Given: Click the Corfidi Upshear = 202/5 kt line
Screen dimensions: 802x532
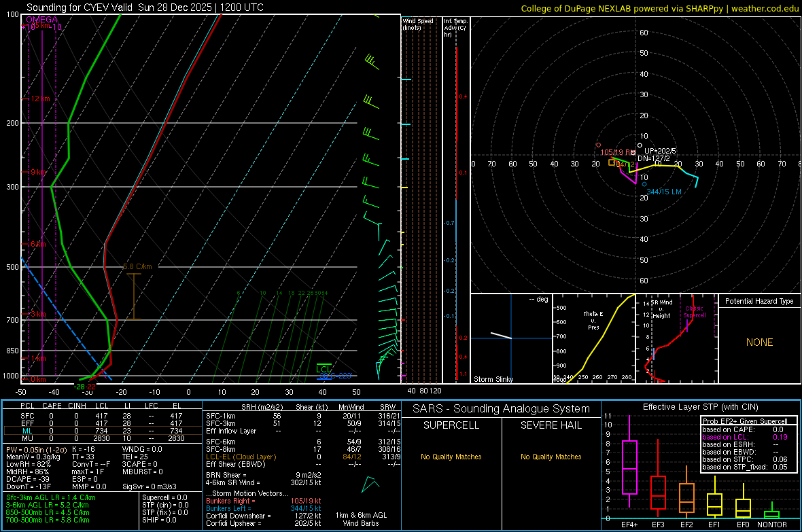Looking at the screenshot, I should [264, 523].
